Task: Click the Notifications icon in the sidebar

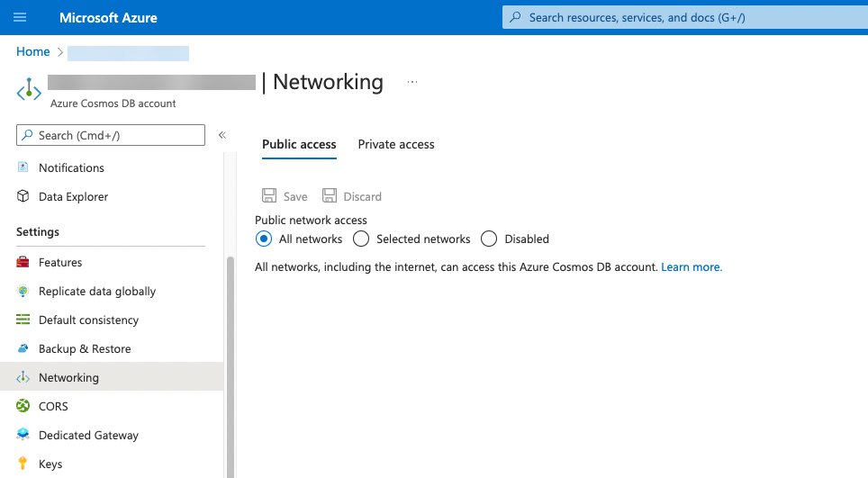Action: pos(23,167)
